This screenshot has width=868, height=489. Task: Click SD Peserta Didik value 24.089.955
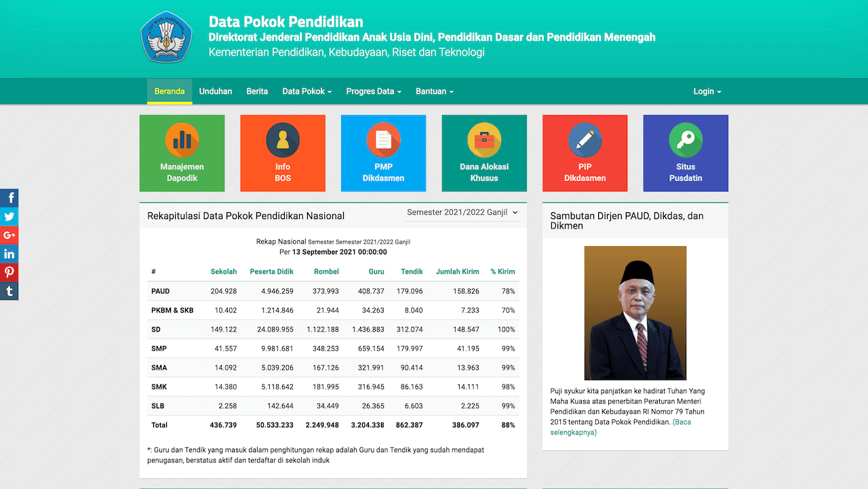click(x=275, y=329)
